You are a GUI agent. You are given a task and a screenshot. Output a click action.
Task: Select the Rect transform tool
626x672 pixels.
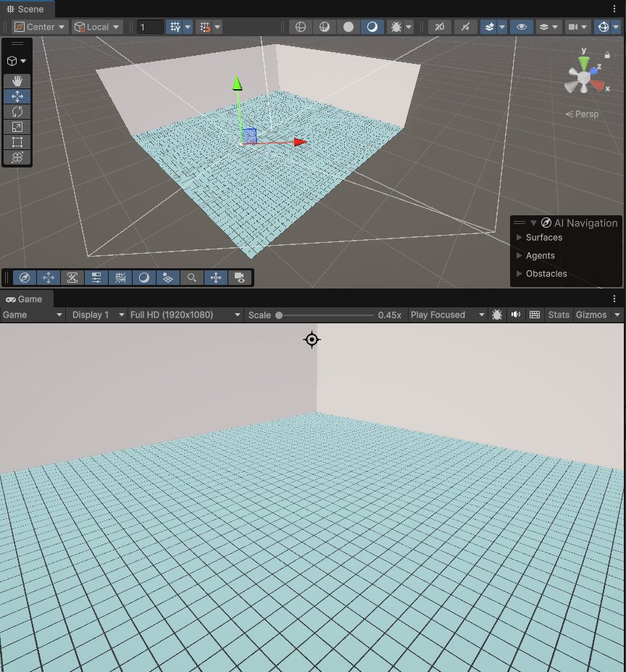(17, 142)
